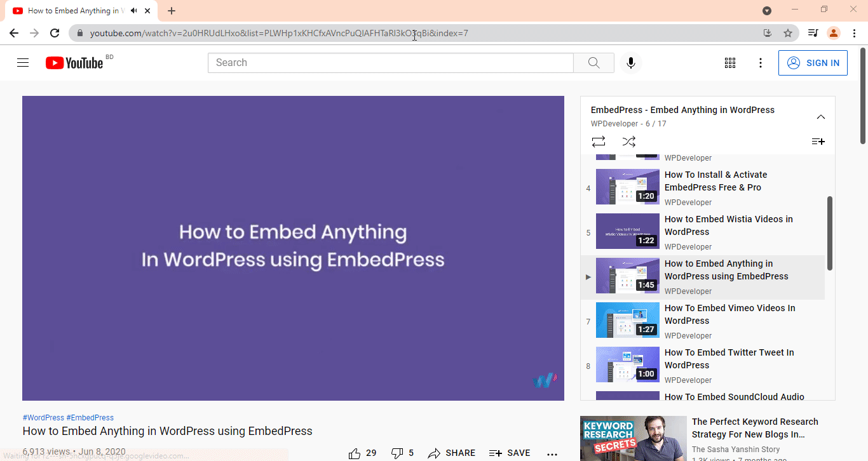This screenshot has height=461, width=868.
Task: Focus the YouTube search box
Action: click(391, 63)
